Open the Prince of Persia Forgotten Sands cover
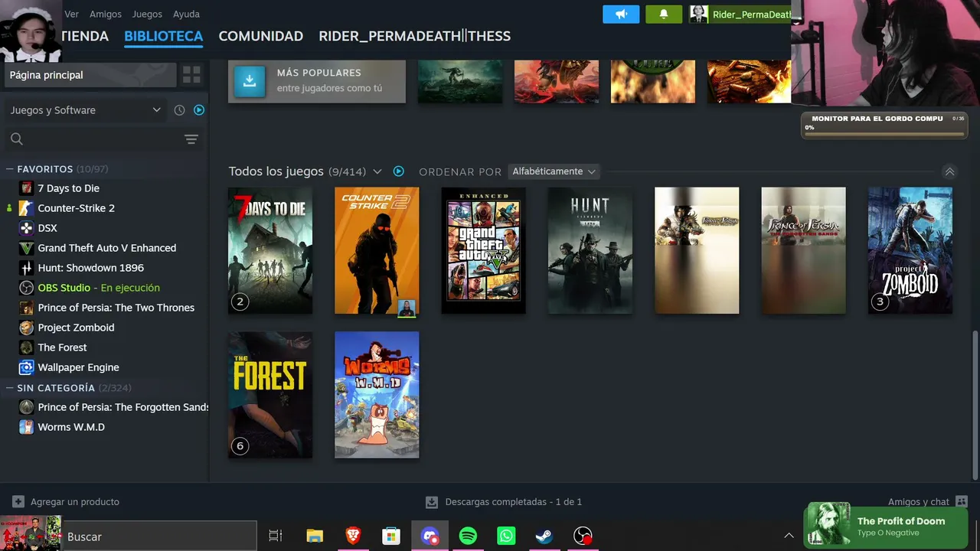Image resolution: width=980 pixels, height=551 pixels. pyautogui.click(x=804, y=250)
